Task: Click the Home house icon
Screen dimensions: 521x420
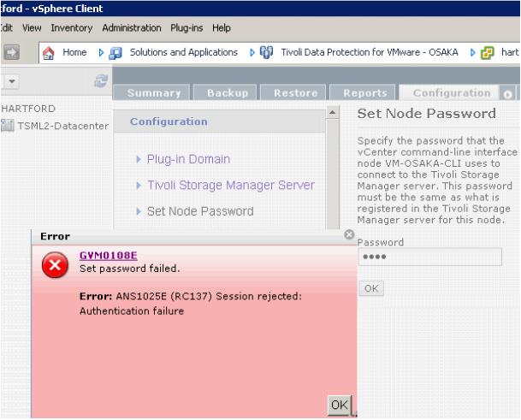Action: (x=49, y=53)
